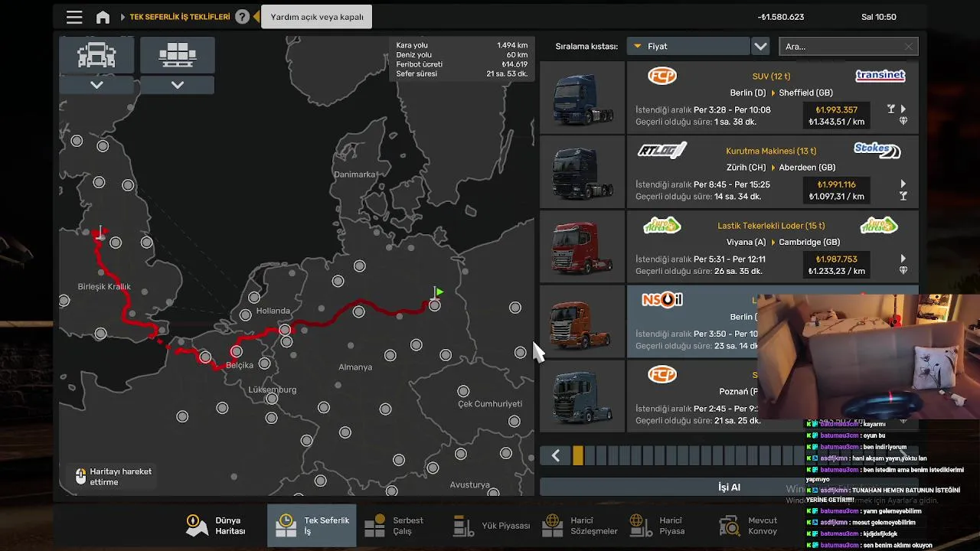The width and height of the screenshot is (980, 551).
Task: Click the ₺1.580.623 balance at top
Action: coord(781,17)
